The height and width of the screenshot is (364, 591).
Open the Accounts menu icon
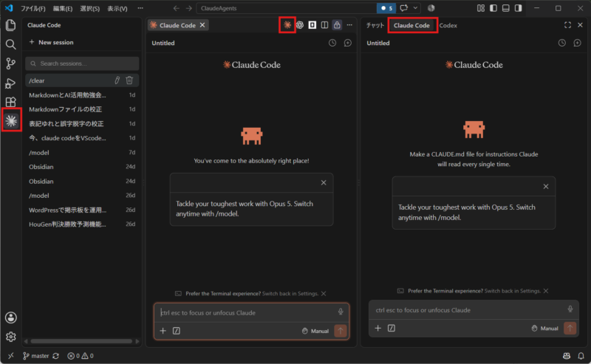10,317
